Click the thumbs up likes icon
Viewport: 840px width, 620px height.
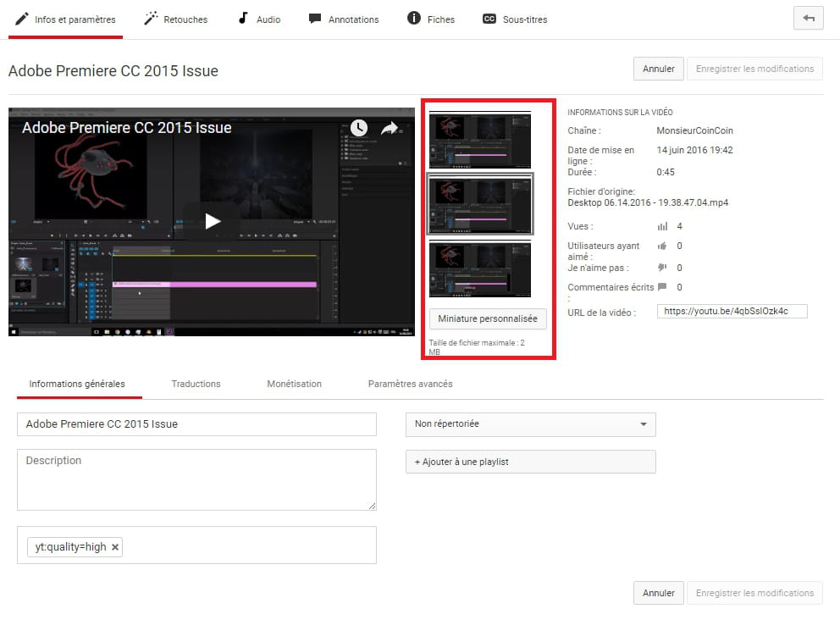click(x=662, y=246)
